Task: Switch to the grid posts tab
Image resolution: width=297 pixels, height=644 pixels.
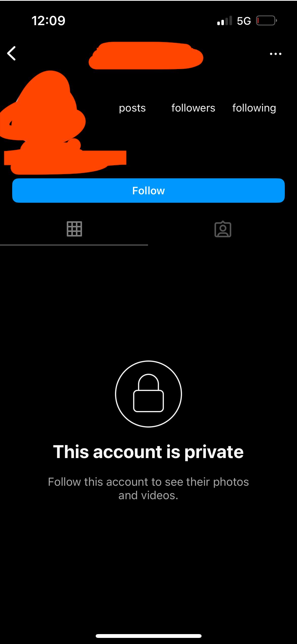Action: coord(74,229)
